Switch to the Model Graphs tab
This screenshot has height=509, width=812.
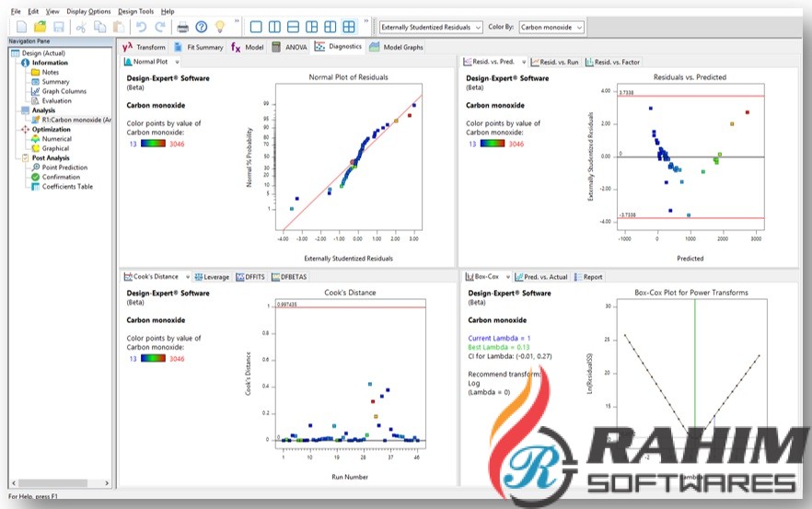click(397, 47)
